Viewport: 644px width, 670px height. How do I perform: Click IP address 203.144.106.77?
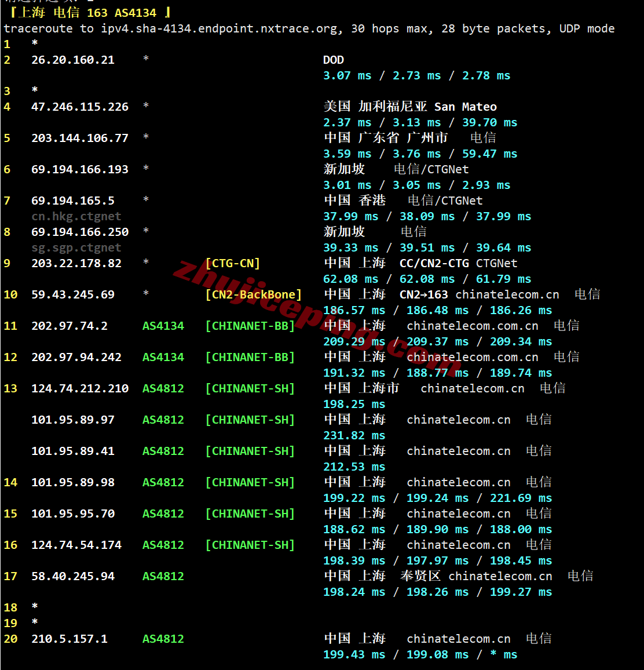point(80,138)
